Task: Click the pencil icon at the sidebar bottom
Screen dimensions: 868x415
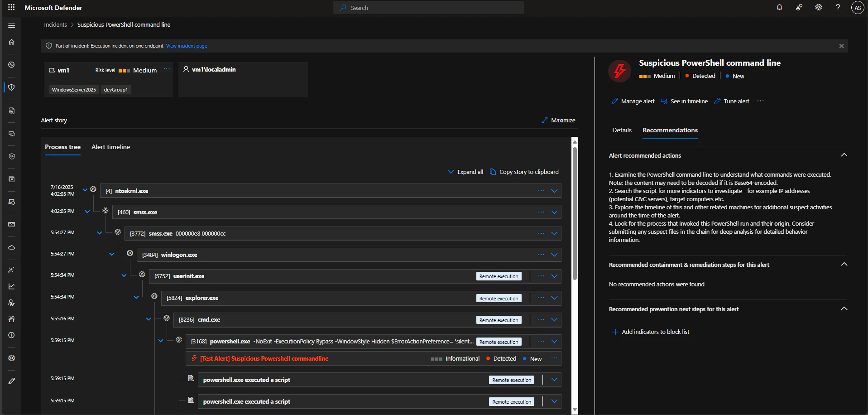Action: [x=12, y=381]
